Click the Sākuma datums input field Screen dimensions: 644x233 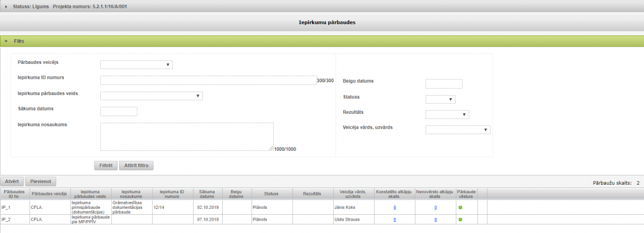click(119, 111)
